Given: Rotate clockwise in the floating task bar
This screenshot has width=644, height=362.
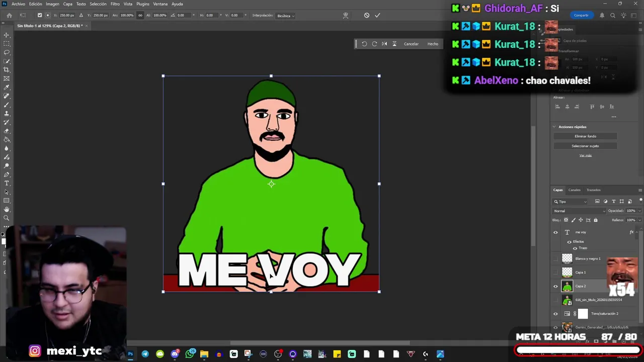Looking at the screenshot, I should coord(374,44).
